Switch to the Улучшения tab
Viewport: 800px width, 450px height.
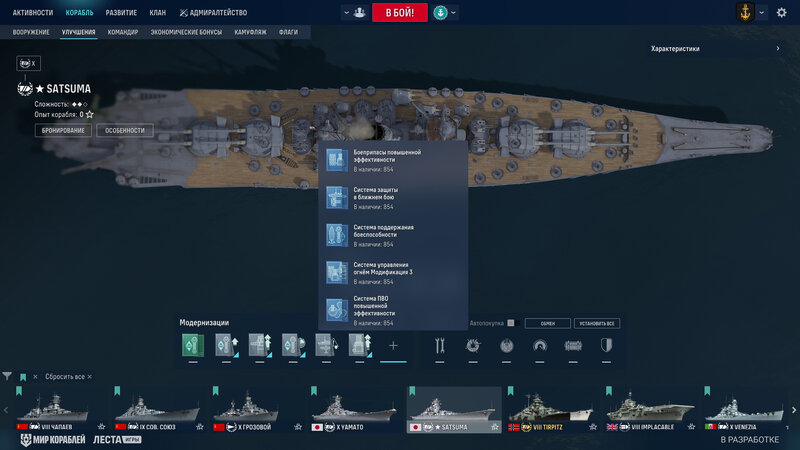pyautogui.click(x=79, y=32)
